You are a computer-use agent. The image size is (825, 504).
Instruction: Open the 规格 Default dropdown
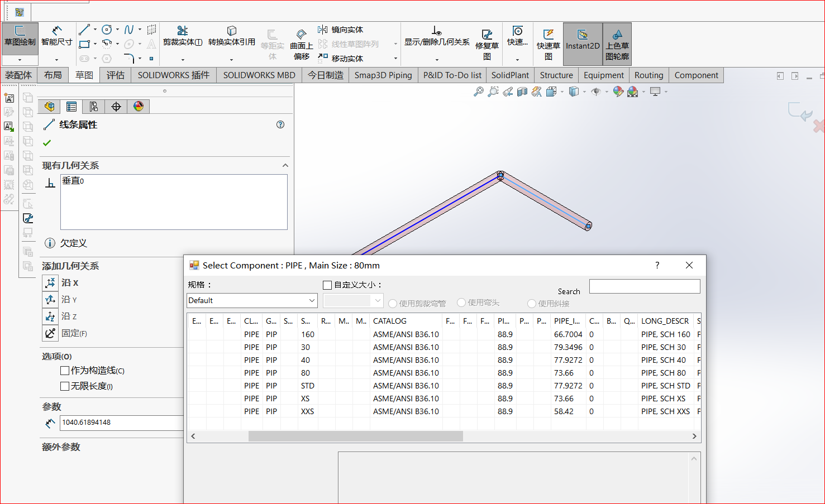click(252, 300)
